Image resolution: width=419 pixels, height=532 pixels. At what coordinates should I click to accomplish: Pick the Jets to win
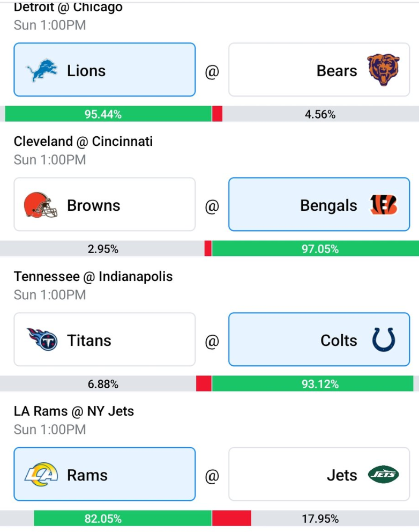[319, 474]
